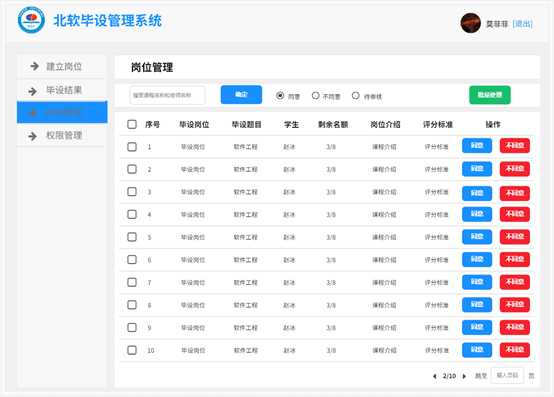Click the blue action button in row 9
Image resolution: width=554 pixels, height=397 pixels.
pos(477,327)
